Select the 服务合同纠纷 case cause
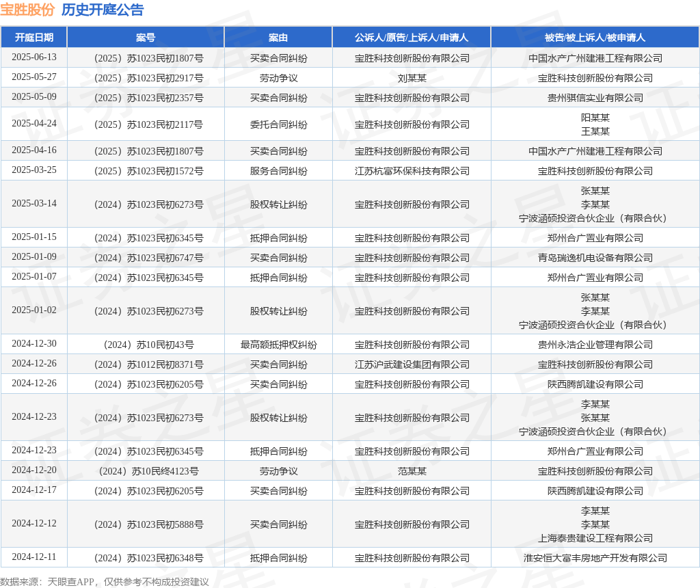This screenshot has height=588, width=700. pyautogui.click(x=279, y=171)
